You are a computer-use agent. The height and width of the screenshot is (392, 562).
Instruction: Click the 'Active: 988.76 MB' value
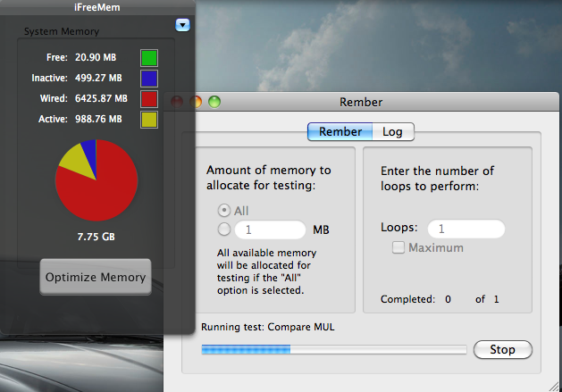pyautogui.click(x=98, y=119)
